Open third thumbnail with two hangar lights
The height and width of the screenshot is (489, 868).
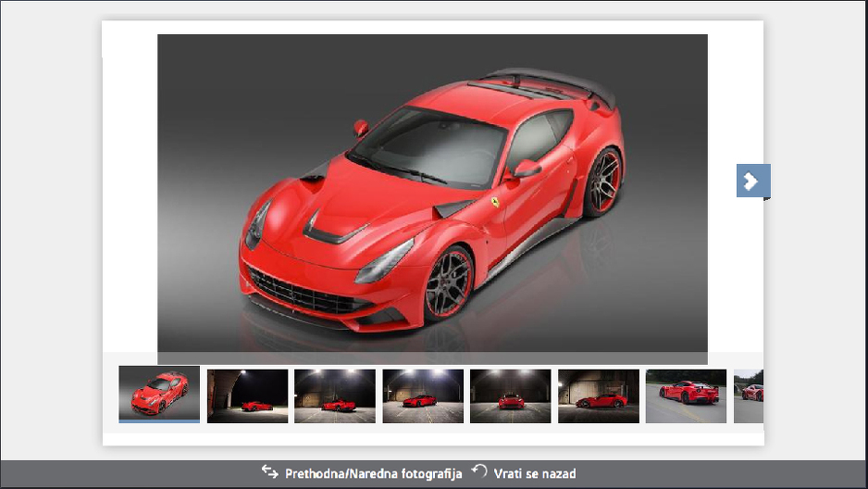pos(335,396)
